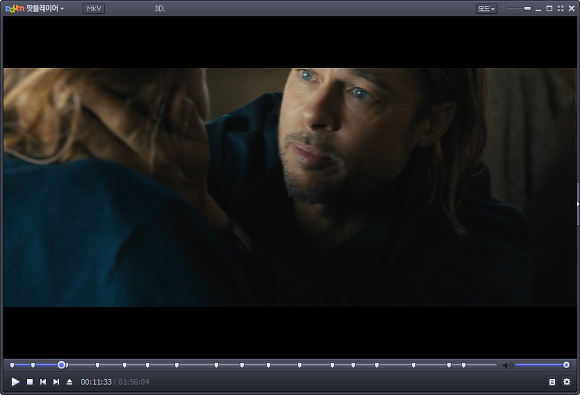Image resolution: width=580 pixels, height=395 pixels.
Task: Jump to the last chapter marker on the seek bar
Action: (463, 365)
